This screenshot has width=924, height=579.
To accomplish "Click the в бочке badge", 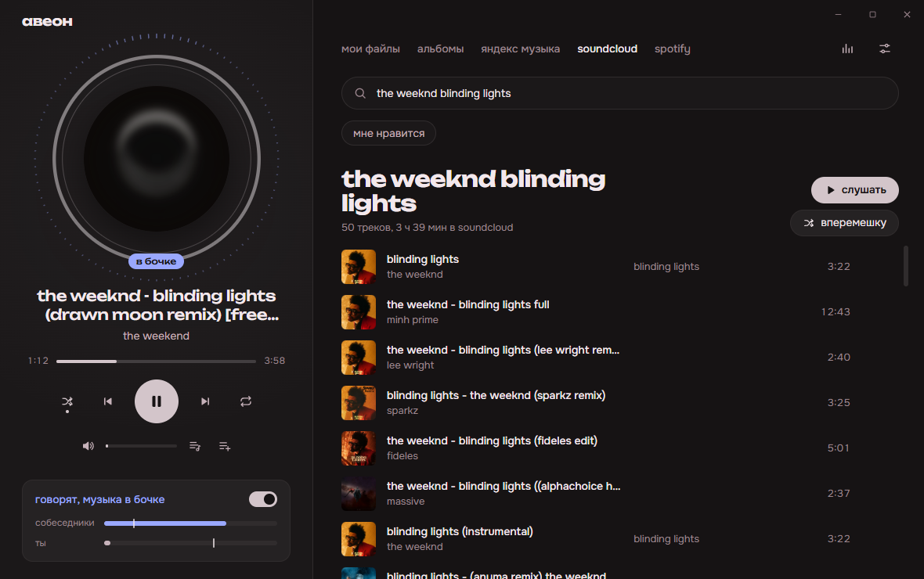I will (156, 261).
